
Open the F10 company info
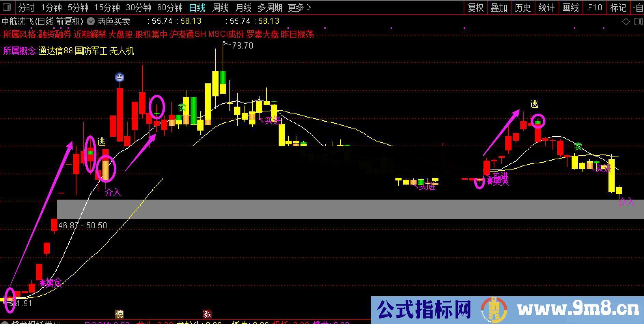[x=595, y=8]
